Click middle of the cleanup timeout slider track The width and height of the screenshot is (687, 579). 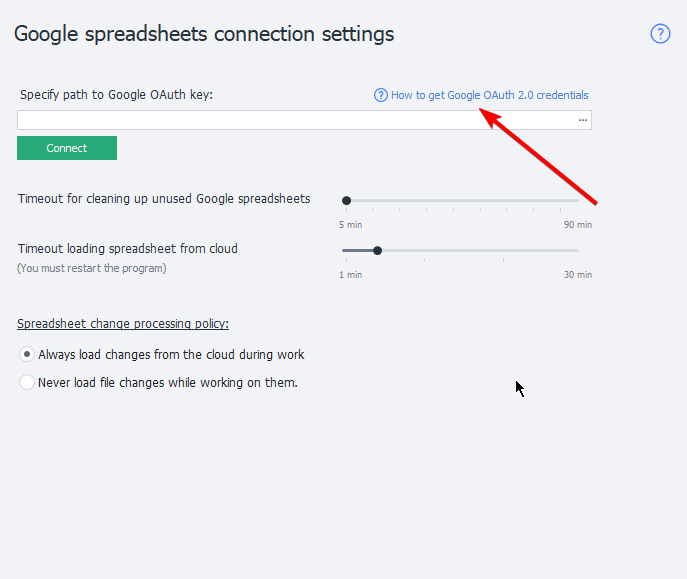coord(462,201)
